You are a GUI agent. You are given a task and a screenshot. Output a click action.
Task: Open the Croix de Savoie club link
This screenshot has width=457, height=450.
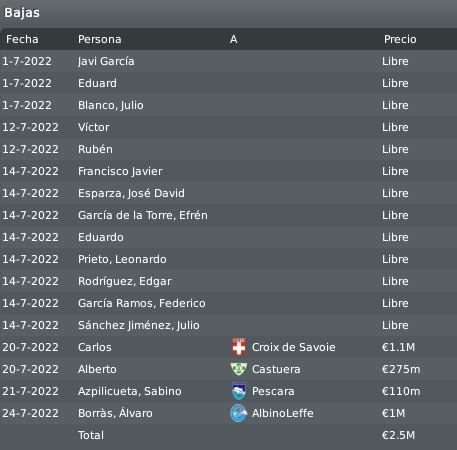pos(294,347)
